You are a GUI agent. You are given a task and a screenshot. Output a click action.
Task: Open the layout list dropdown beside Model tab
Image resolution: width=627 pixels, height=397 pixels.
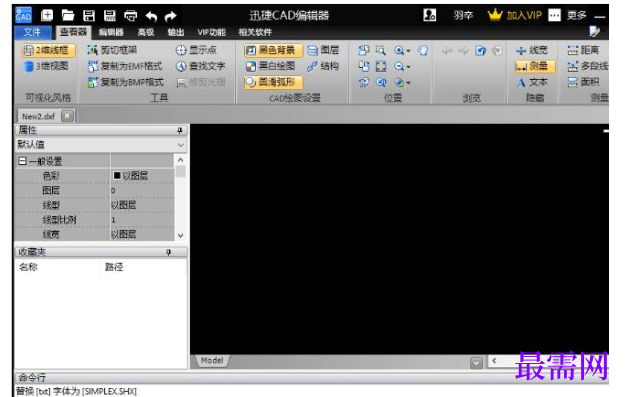pos(476,363)
